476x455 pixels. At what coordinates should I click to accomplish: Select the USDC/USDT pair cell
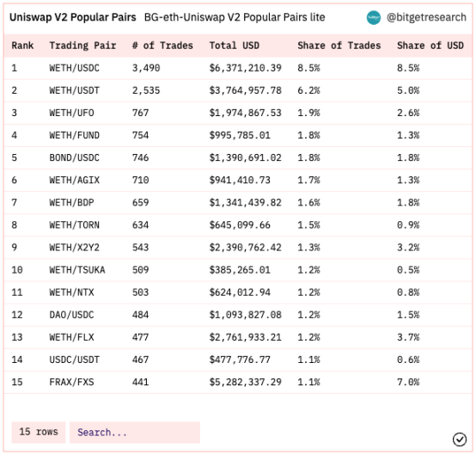click(x=75, y=360)
